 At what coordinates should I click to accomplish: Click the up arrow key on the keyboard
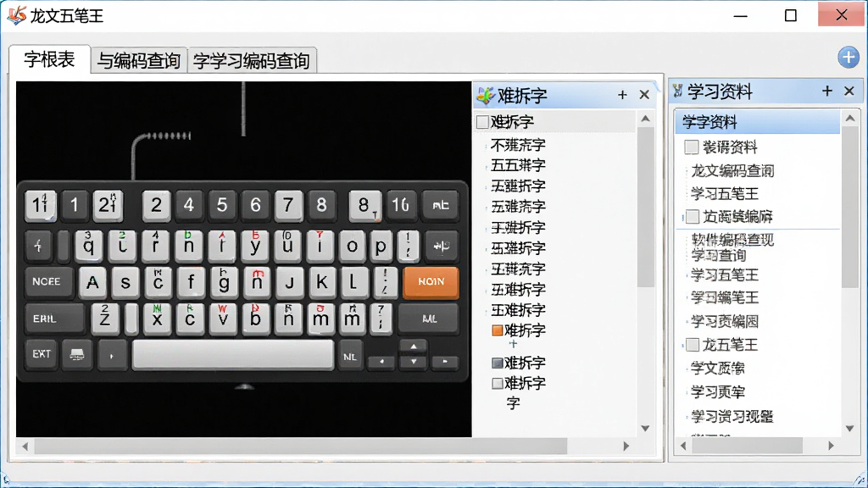click(414, 347)
